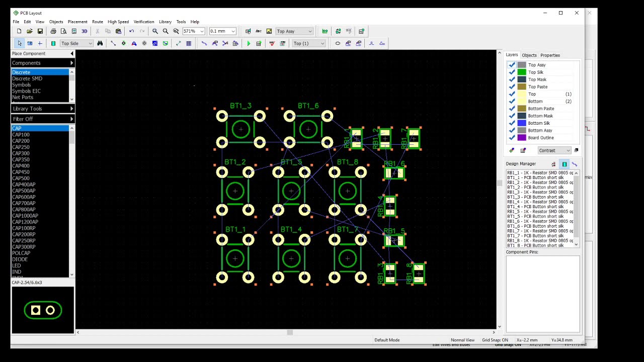The image size is (644, 362).
Task: Open the 0.1 mm grid size dropdown
Action: coord(233,31)
